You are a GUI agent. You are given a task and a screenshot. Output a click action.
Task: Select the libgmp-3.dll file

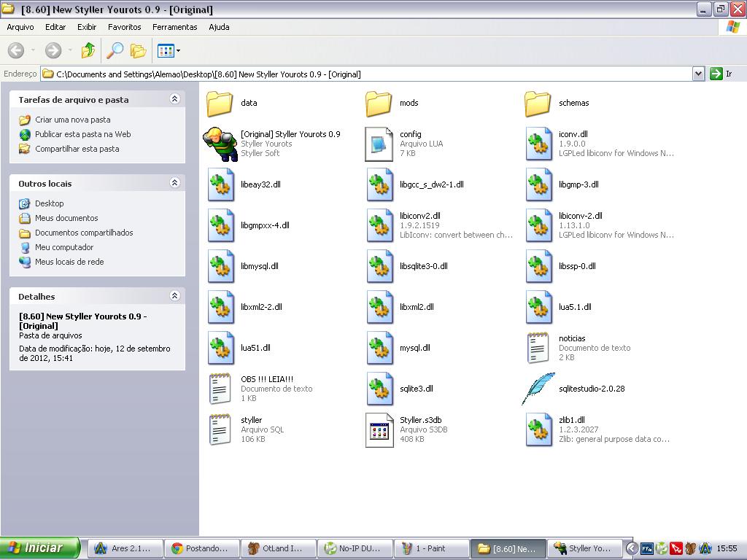(x=562, y=184)
